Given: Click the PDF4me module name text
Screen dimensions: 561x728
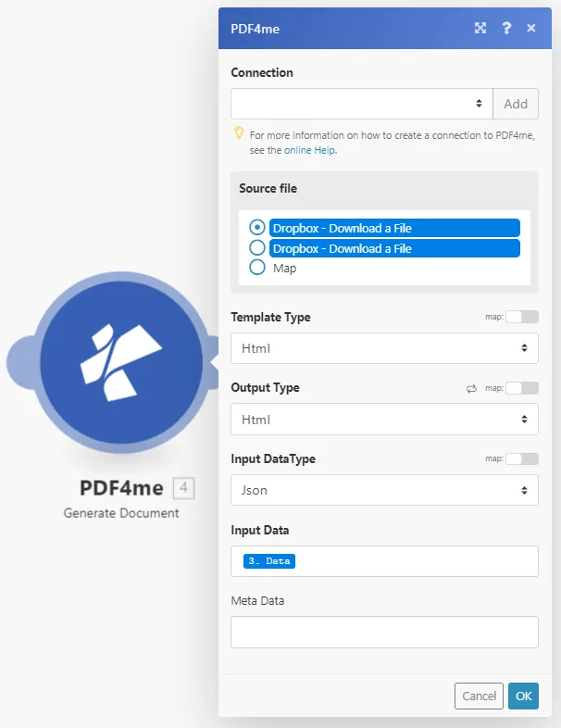Looking at the screenshot, I should click(121, 488).
